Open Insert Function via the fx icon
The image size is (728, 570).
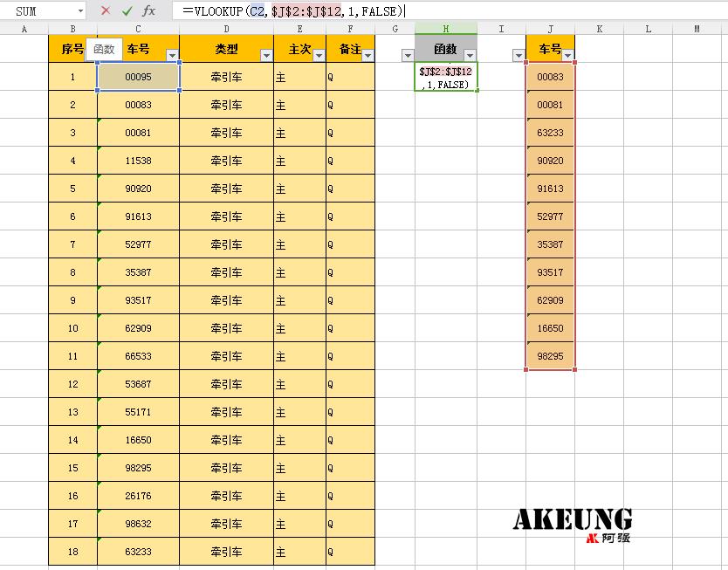(x=149, y=11)
